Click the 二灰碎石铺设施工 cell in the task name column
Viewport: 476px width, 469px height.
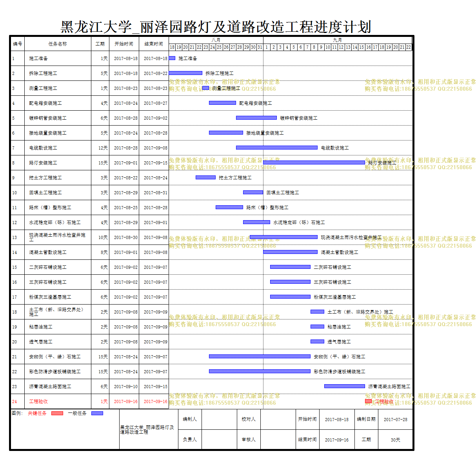coord(58,267)
